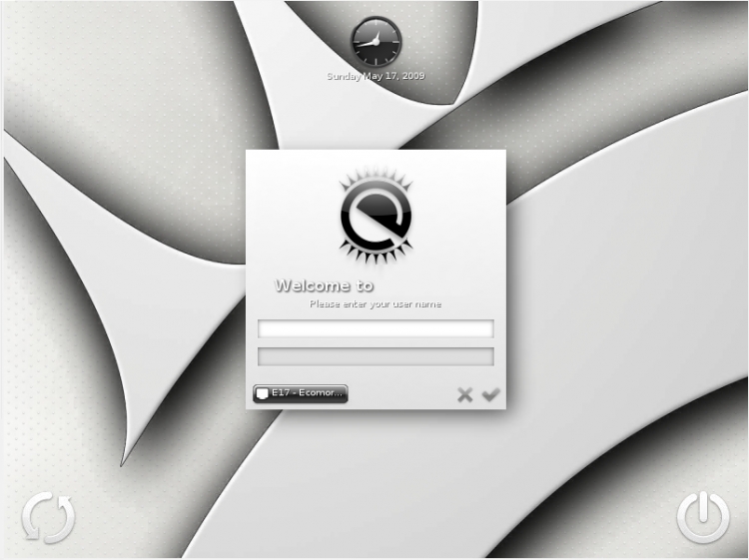
Task: Confirm login with the checkmark icon
Action: pyautogui.click(x=490, y=395)
